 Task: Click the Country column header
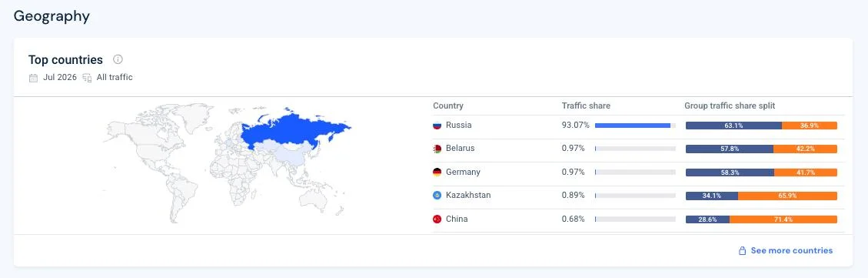coord(448,106)
